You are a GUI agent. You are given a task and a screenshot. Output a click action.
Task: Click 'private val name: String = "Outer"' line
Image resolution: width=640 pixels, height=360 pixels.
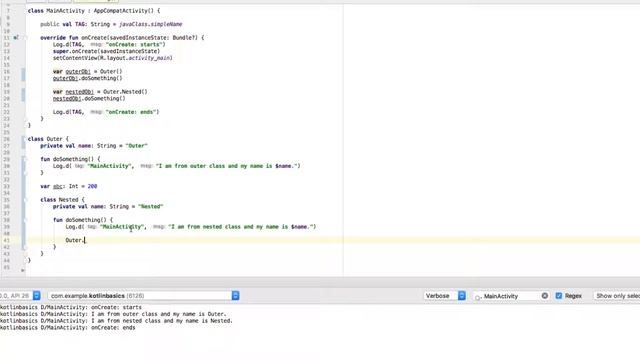(94, 145)
